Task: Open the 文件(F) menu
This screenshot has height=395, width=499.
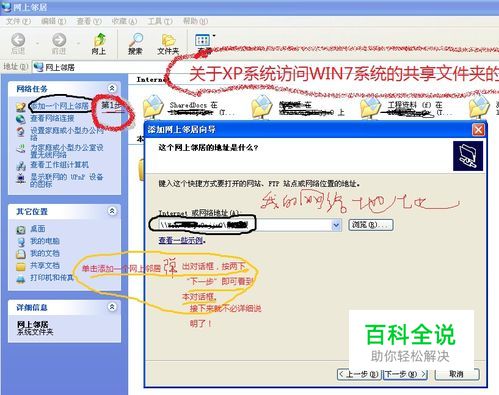Action: pos(18,21)
